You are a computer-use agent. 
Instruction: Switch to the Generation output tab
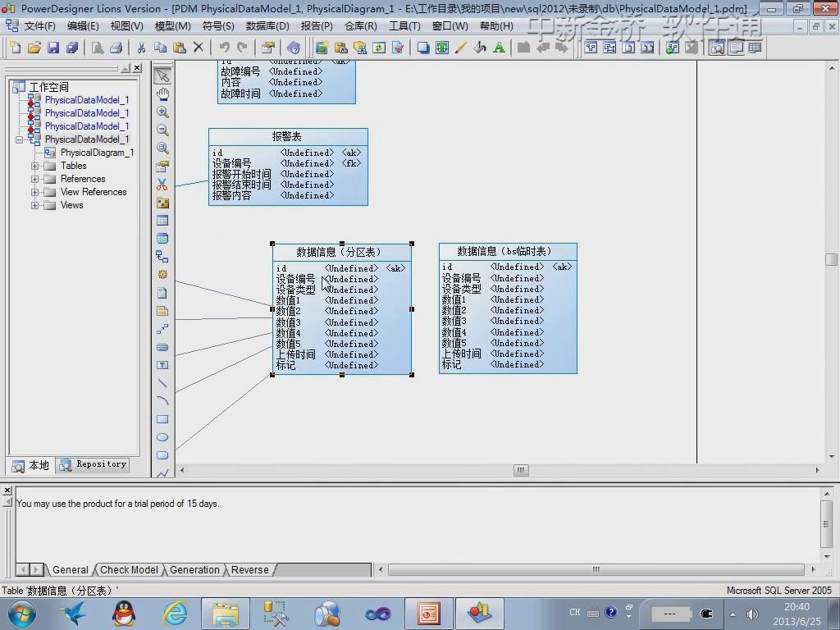pyautogui.click(x=194, y=570)
